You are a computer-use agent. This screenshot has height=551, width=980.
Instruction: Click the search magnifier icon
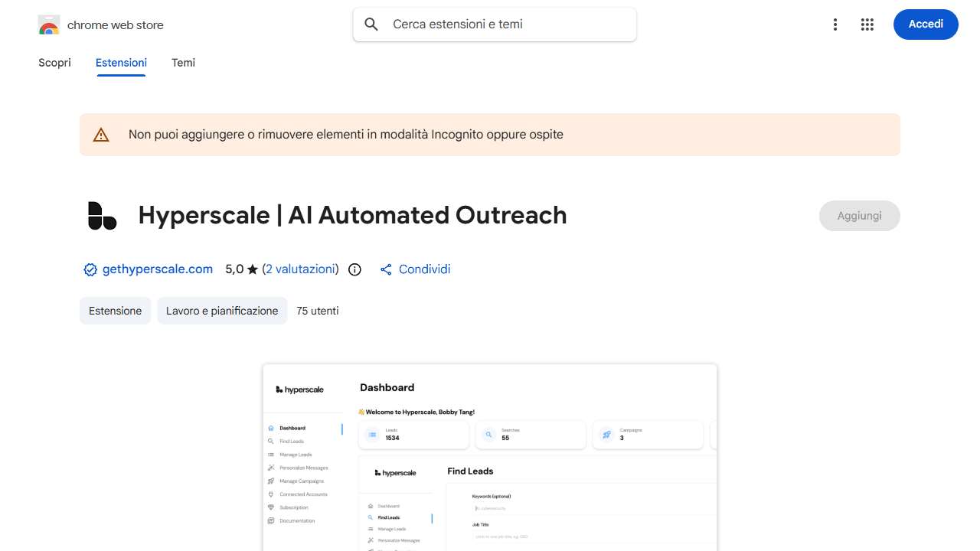pos(371,24)
